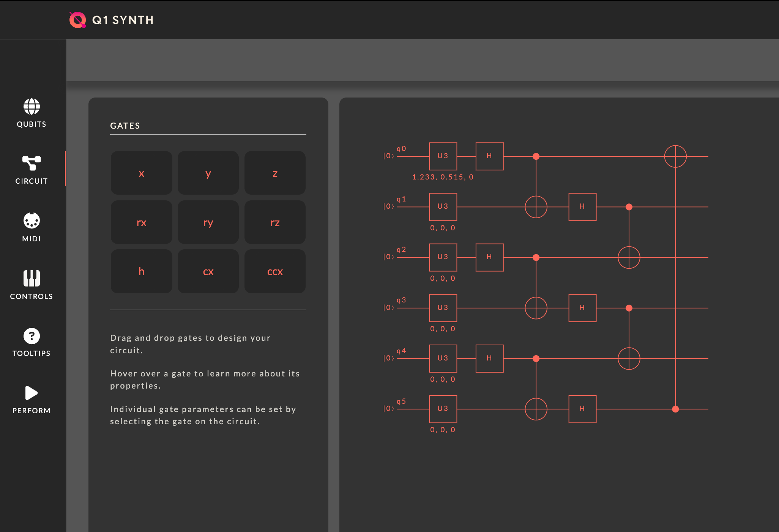This screenshot has width=779, height=532.
Task: Select the U3 gate on qubit q0
Action: click(443, 156)
